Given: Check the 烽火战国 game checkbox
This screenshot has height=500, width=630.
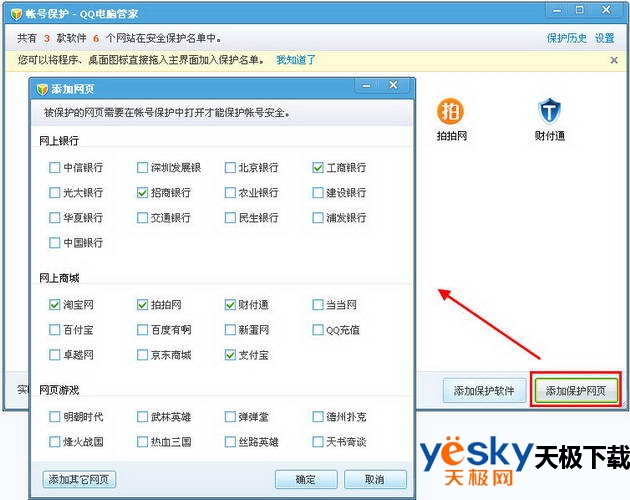Looking at the screenshot, I should tap(54, 442).
